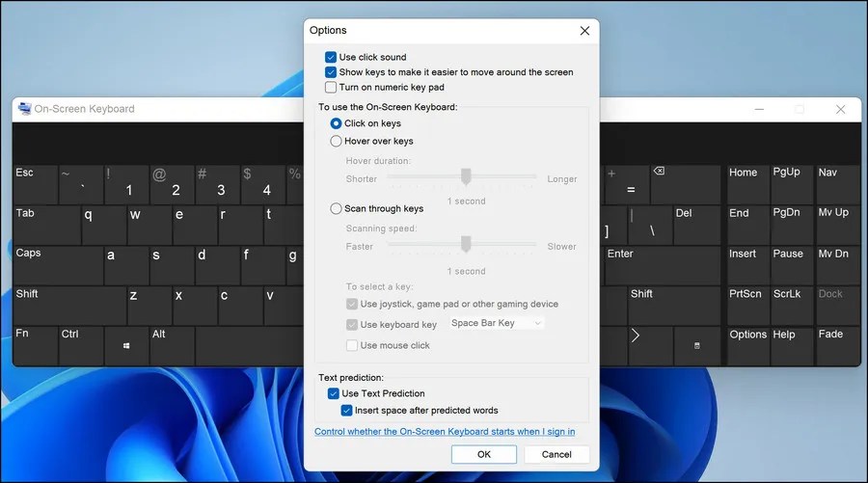868x483 pixels.
Task: Click the PrtScn key
Action: tap(747, 306)
